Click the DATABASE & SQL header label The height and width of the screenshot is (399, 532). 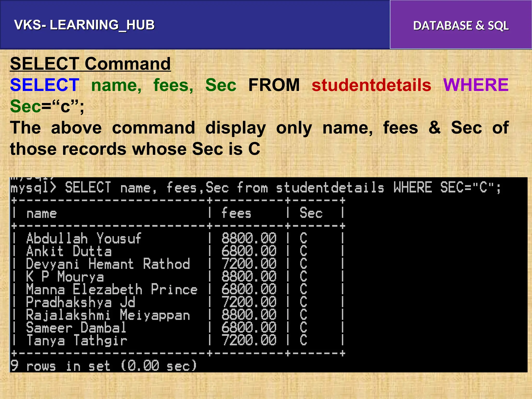[x=461, y=26]
